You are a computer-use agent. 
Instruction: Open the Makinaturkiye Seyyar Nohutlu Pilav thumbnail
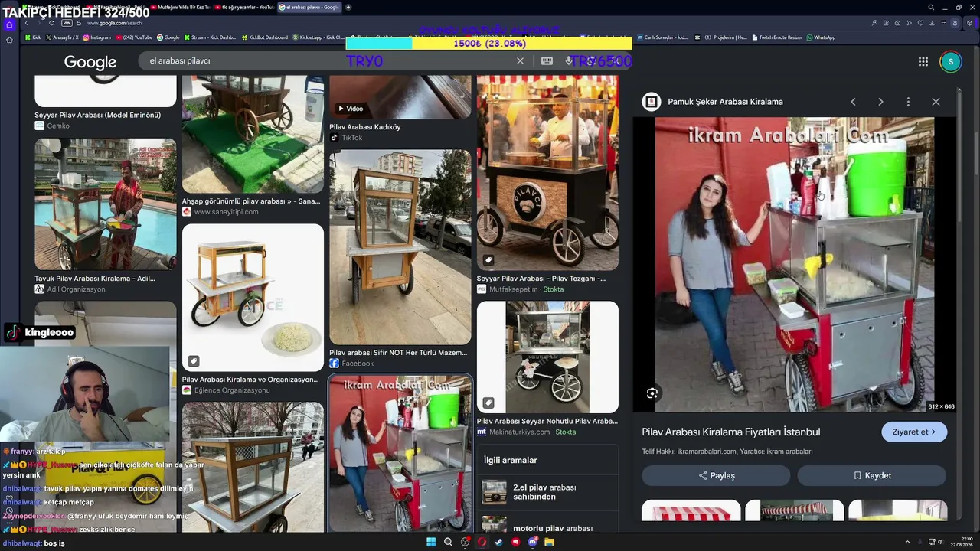[x=547, y=357]
